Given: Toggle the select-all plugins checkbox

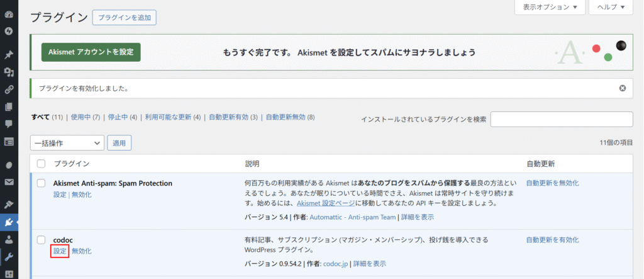Looking at the screenshot, I should pos(41,164).
